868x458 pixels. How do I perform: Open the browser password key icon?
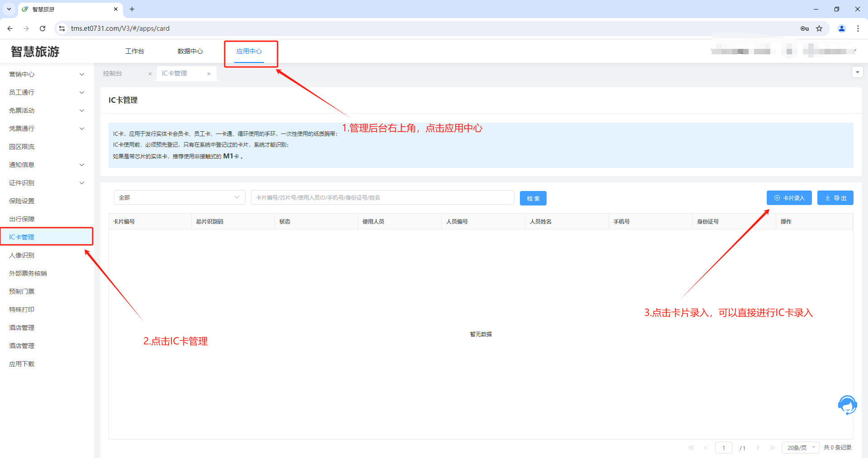(805, 29)
